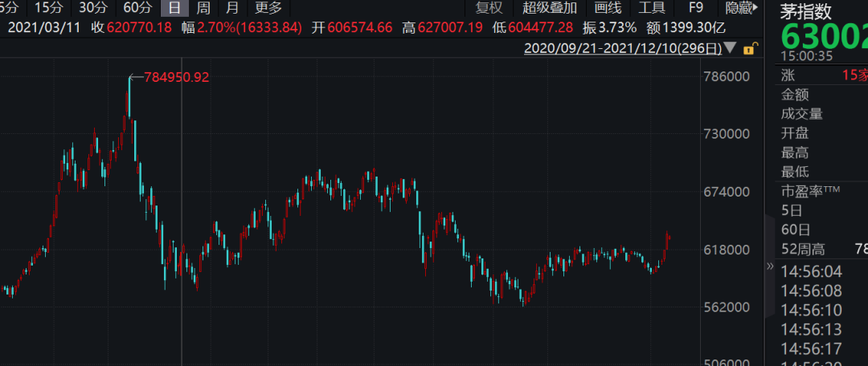
Task: Click the 2021/03/11 date readout
Action: 44,27
